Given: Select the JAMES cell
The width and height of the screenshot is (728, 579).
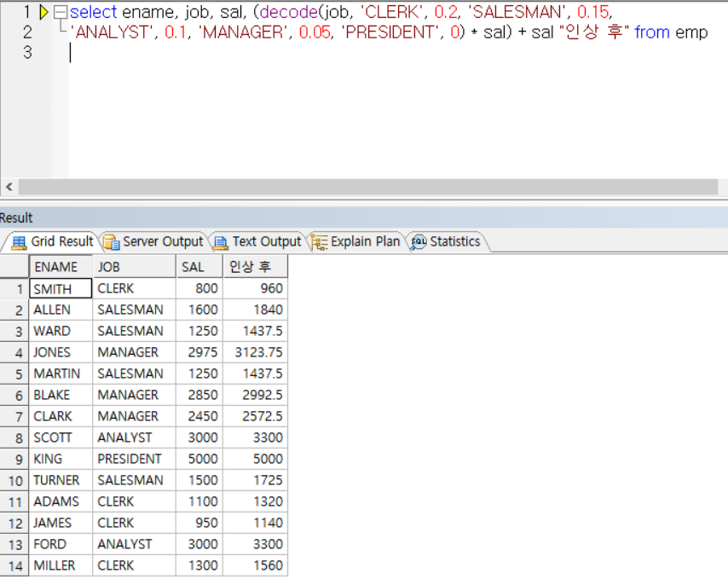Looking at the screenshot, I should (61, 523).
